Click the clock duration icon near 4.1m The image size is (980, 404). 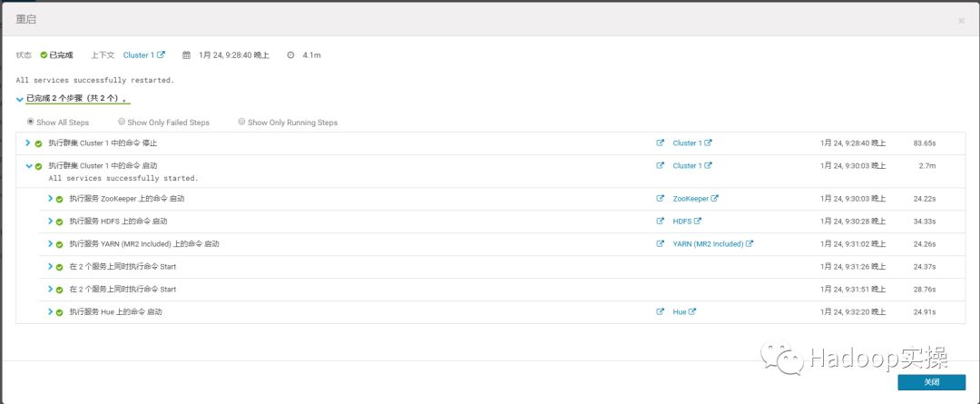tap(290, 55)
